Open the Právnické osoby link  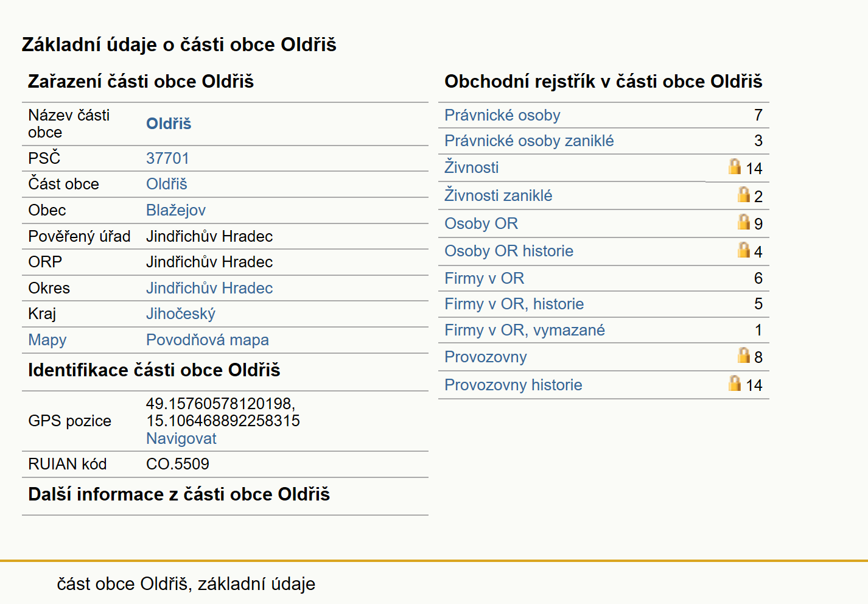(x=502, y=115)
